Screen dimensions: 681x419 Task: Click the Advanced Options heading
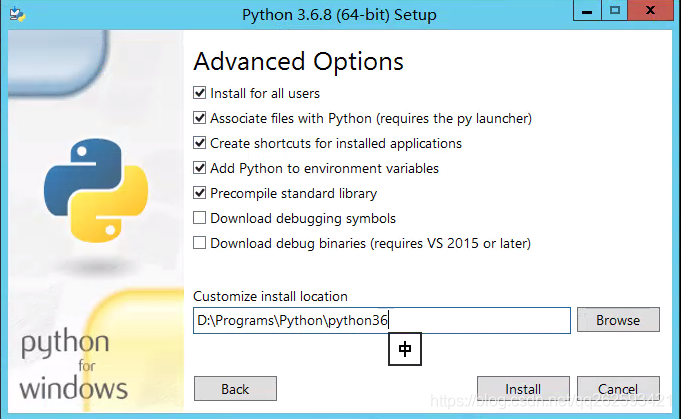pyautogui.click(x=298, y=61)
